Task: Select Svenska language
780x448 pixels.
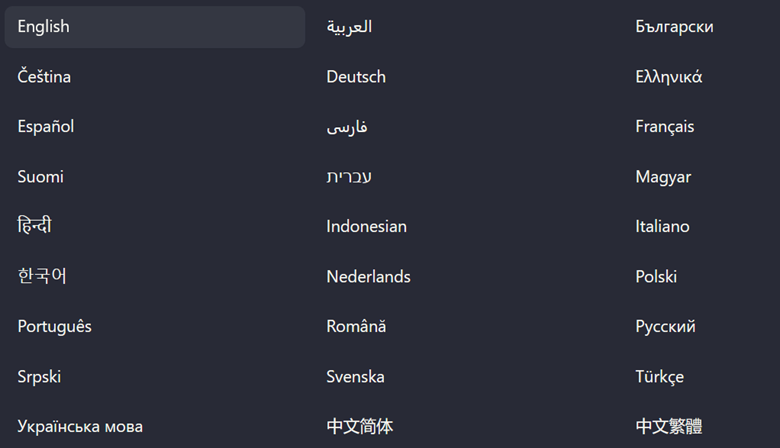Action: point(355,377)
